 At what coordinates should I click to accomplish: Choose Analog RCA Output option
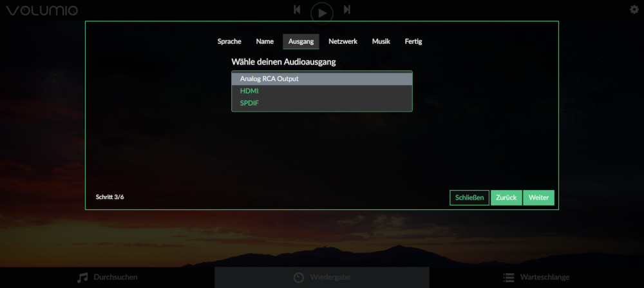click(x=322, y=79)
